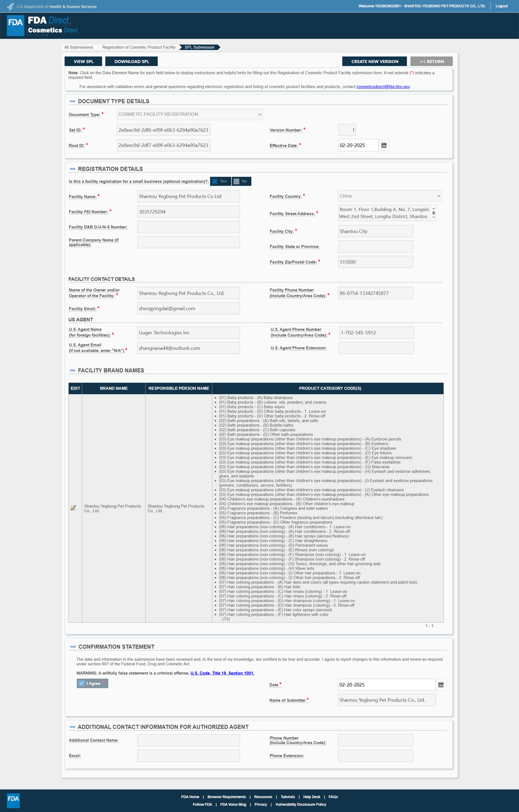The image size is (519, 812).
Task: Collapse Additional Contact Information section
Action: [x=73, y=727]
